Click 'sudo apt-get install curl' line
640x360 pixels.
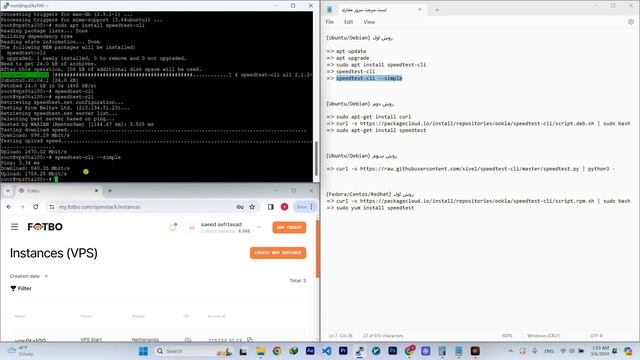click(x=373, y=117)
